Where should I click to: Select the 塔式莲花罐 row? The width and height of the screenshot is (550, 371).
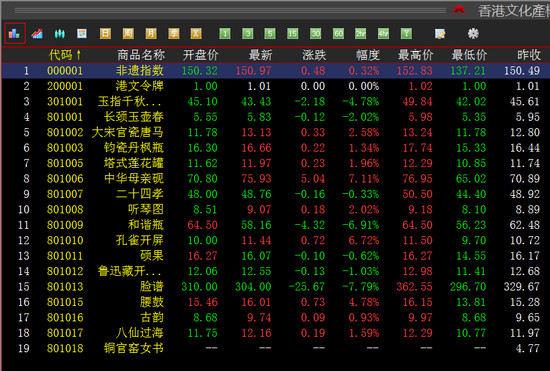[x=276, y=163]
